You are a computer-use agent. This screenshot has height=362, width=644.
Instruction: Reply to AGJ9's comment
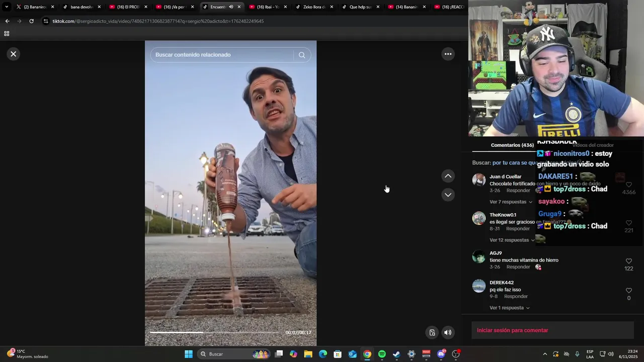point(518,267)
